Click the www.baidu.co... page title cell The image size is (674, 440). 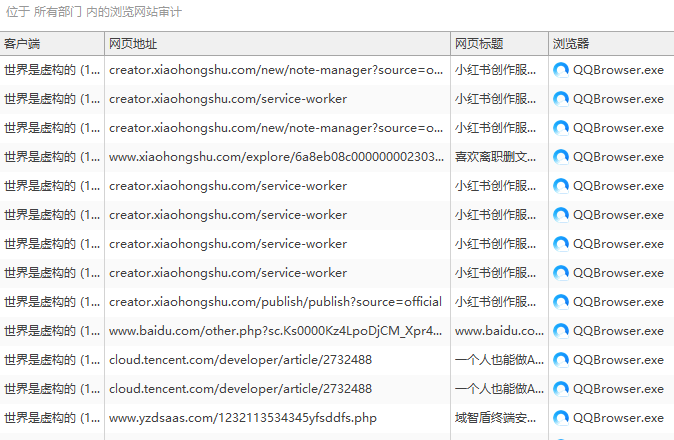pos(499,331)
